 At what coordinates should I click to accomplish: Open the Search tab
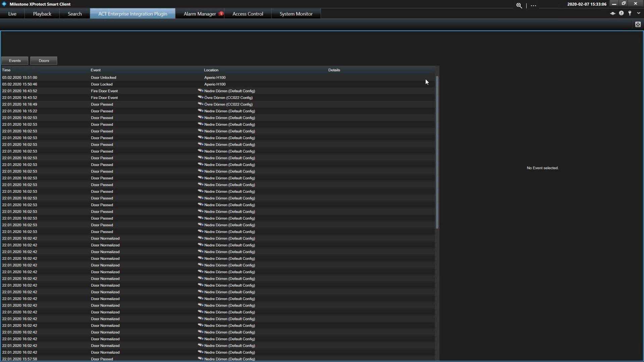pos(75,14)
